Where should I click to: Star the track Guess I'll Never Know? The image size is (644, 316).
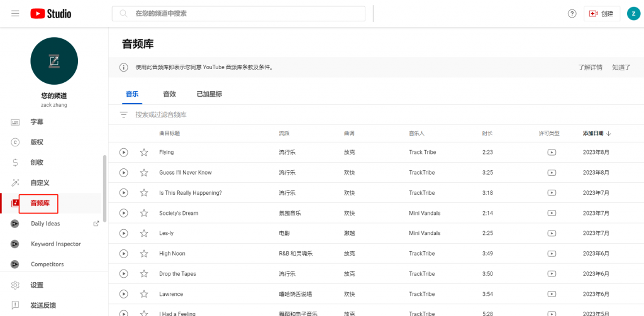[x=144, y=172]
